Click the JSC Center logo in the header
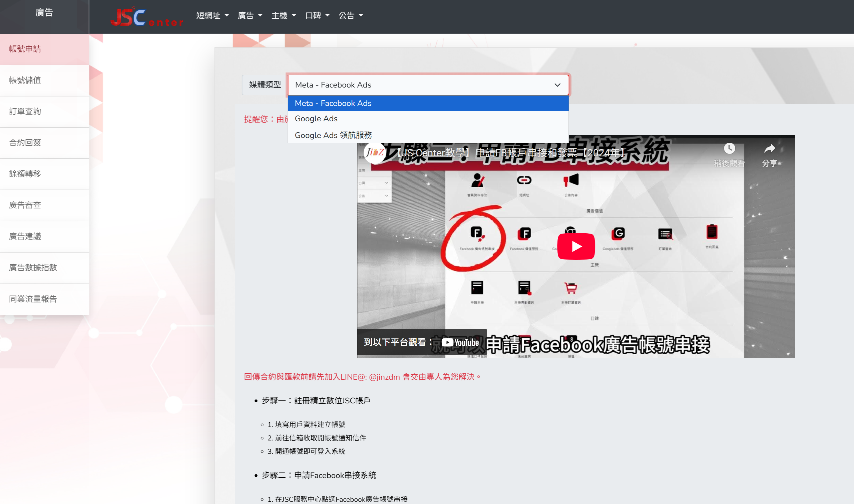This screenshot has width=854, height=504. pos(147,17)
